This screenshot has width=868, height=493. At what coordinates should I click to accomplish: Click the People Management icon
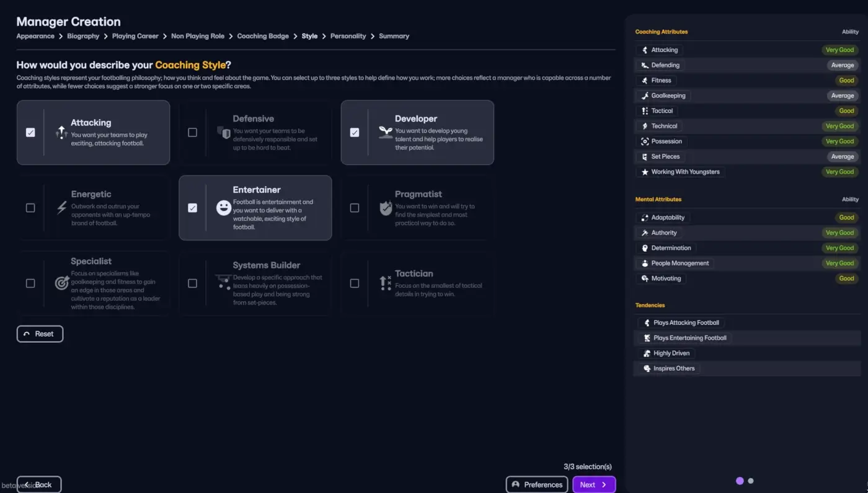tap(645, 263)
